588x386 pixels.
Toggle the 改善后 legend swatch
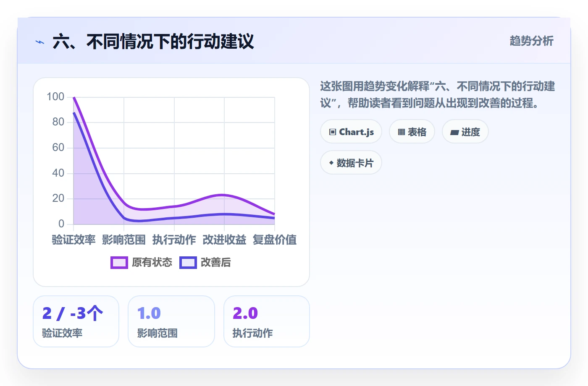(x=188, y=263)
